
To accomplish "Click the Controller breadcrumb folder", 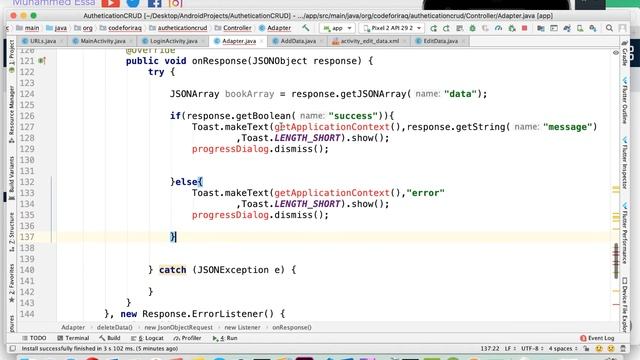I will pyautogui.click(x=233, y=28).
